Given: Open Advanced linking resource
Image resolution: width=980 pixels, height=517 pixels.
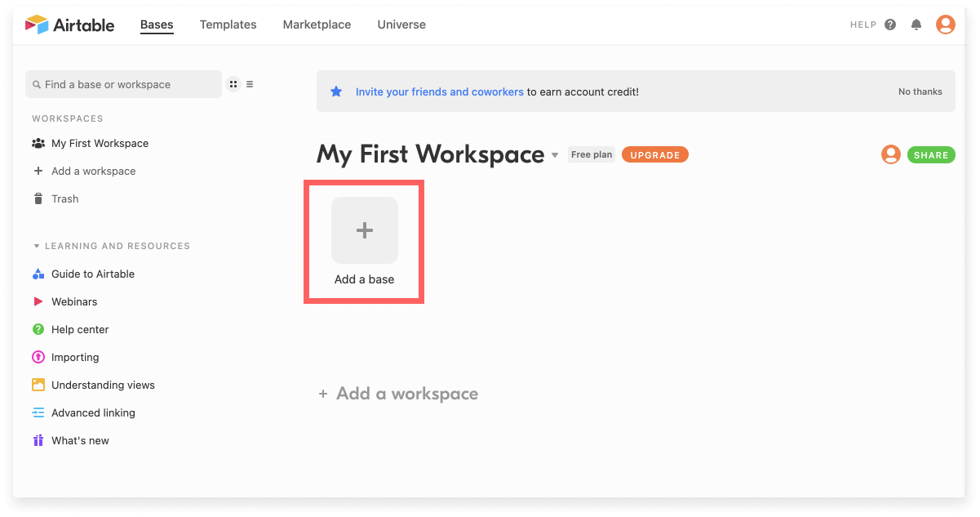Looking at the screenshot, I should (x=93, y=412).
